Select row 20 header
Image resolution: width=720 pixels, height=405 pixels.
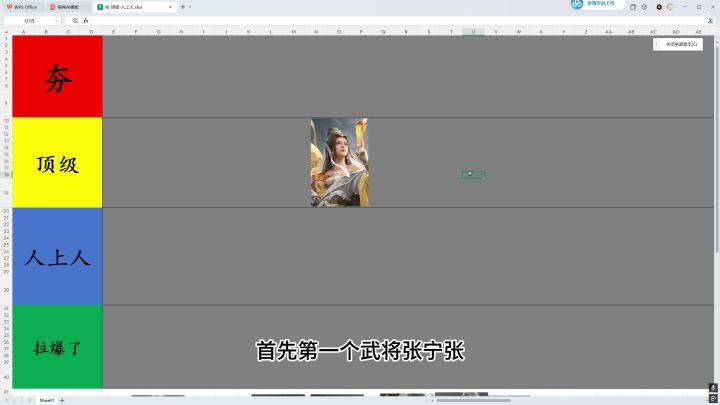[x=6, y=211]
